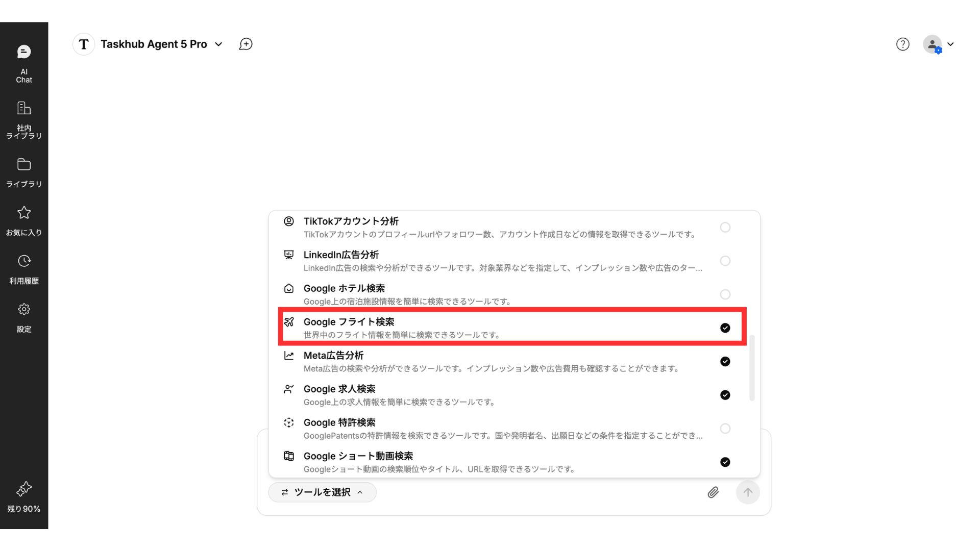Enable Google 特許検索 tool checkbox

pyautogui.click(x=725, y=429)
